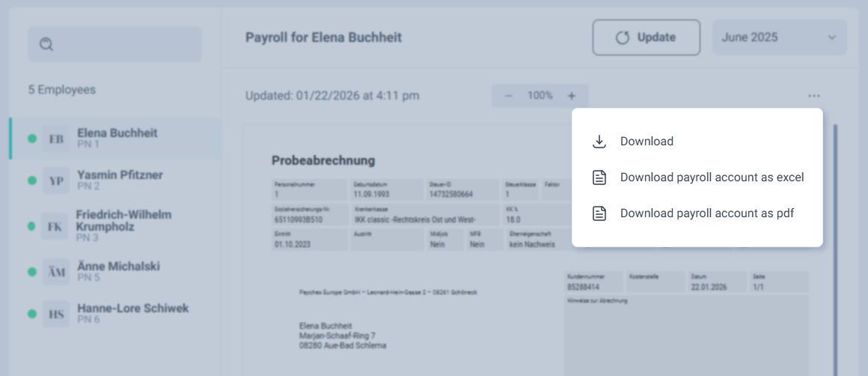Choose Download payroll account as excel
868x376 pixels.
pos(712,178)
